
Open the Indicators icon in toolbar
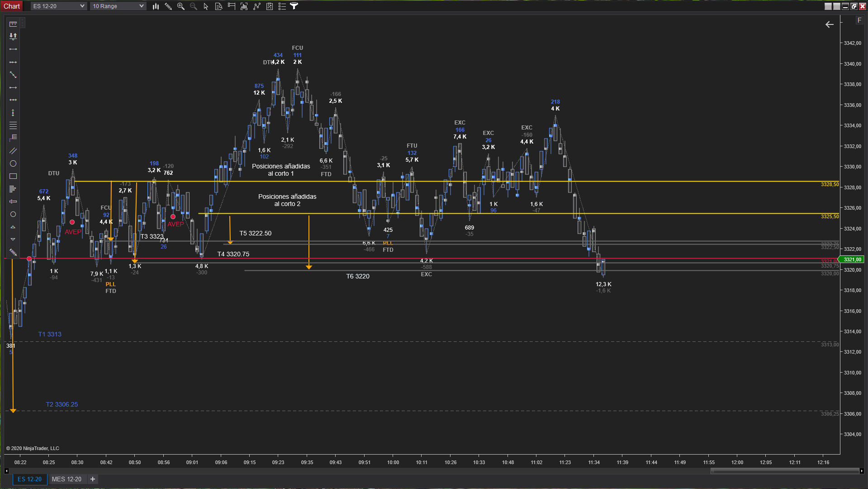[x=257, y=6]
